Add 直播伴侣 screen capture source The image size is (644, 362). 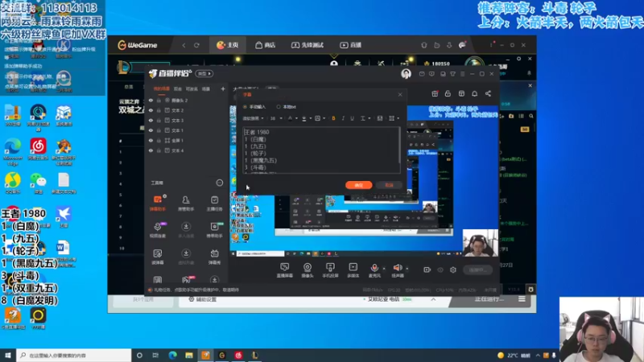[x=285, y=270]
